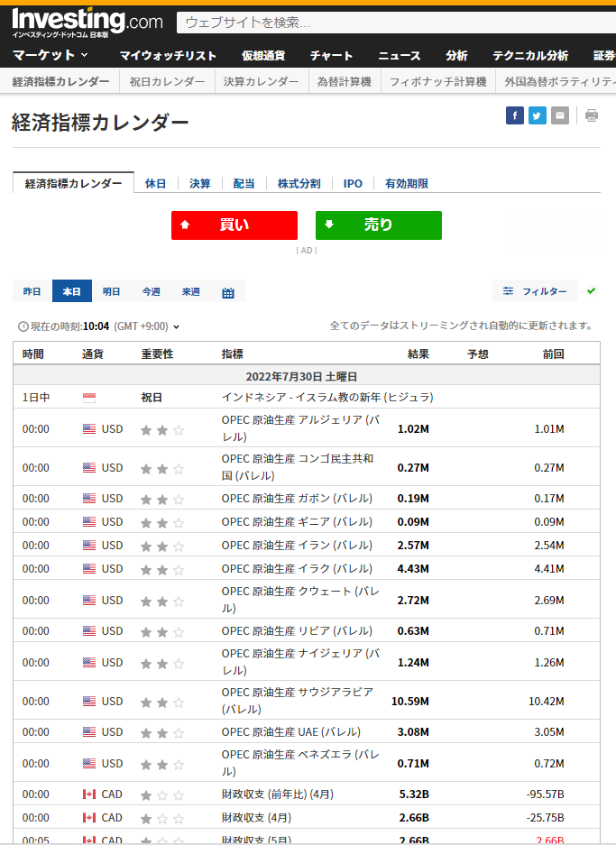Click importance stars for OPEC Algeria row
This screenshot has height=845, width=616.
162,430
